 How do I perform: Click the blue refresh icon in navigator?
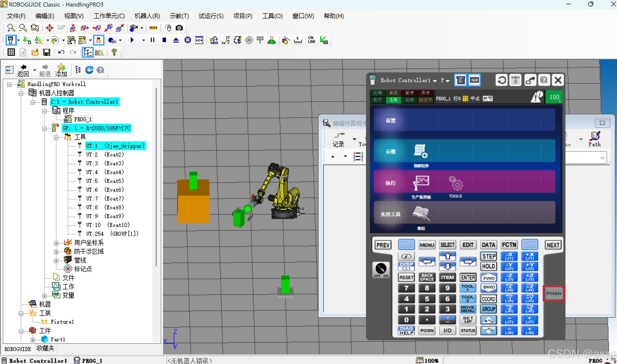(x=89, y=70)
